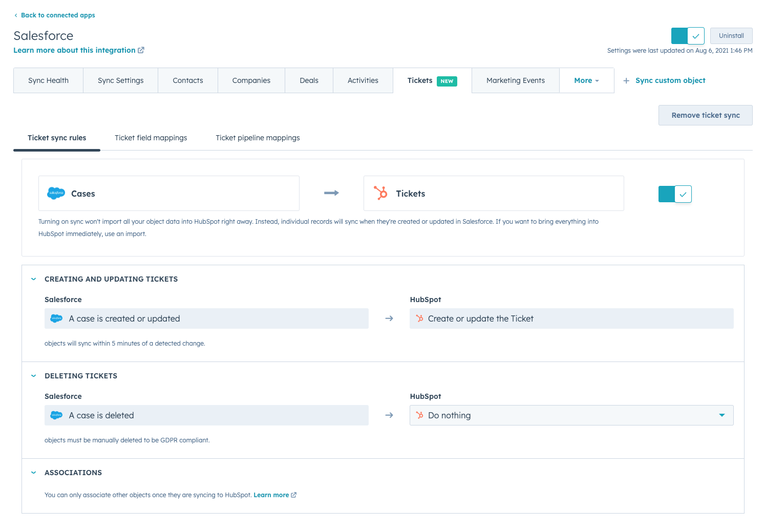Screen dimensions: 765x532
Task: Collapse the Deleting Tickets section
Action: click(34, 376)
